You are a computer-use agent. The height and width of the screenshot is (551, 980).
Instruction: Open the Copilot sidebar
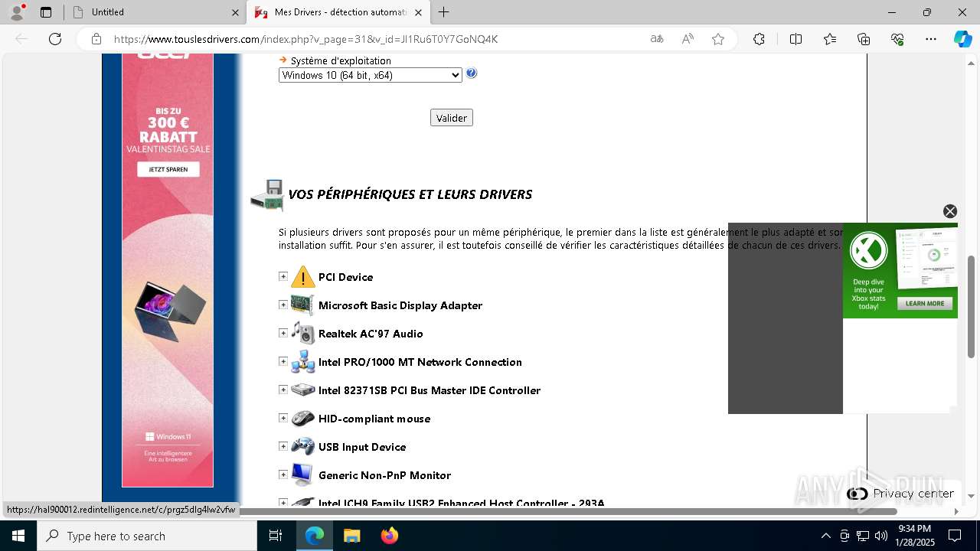point(962,39)
